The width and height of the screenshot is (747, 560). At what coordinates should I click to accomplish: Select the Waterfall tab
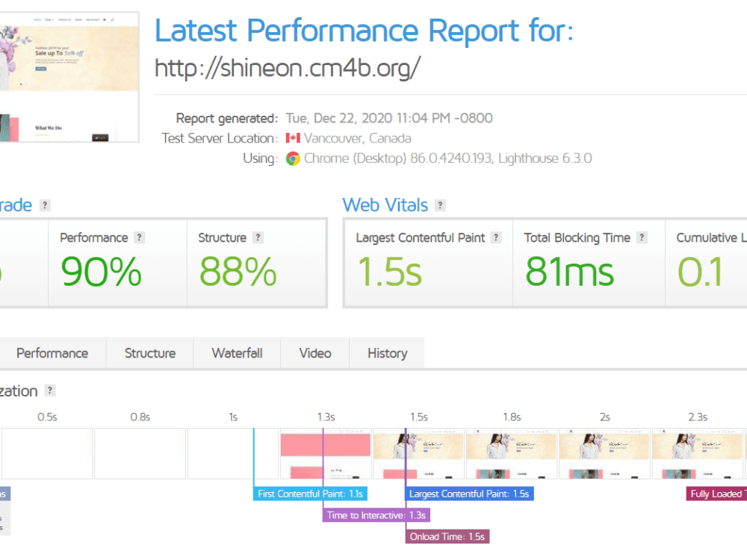pyautogui.click(x=237, y=353)
